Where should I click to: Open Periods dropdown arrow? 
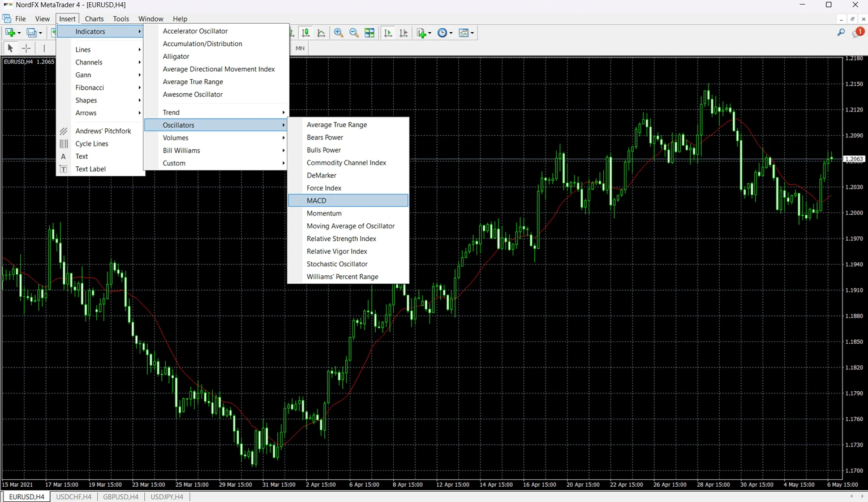451,33
